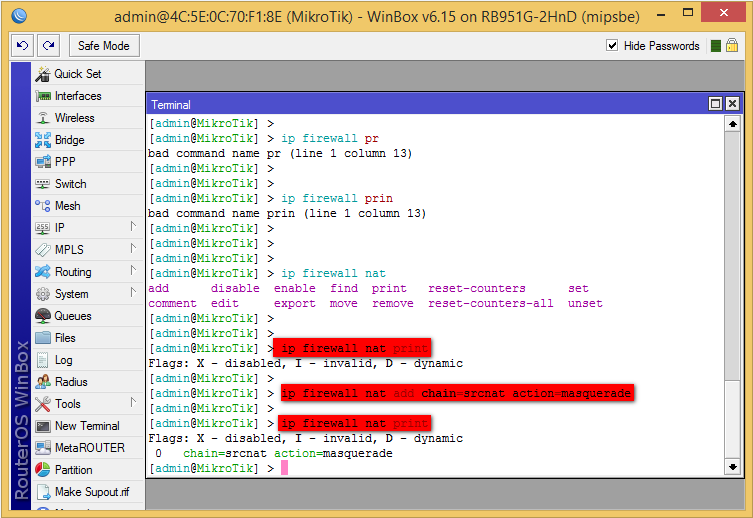Open Quick Set wand icon
753x518 pixels.
coord(43,74)
